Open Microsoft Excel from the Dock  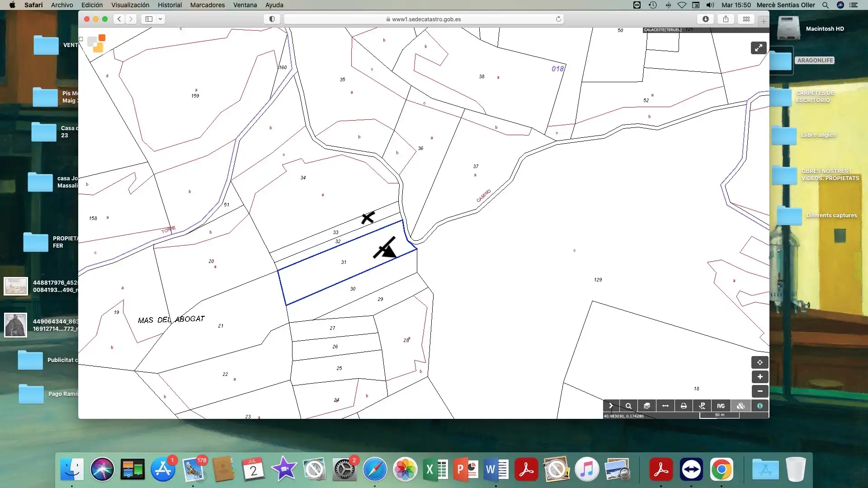[x=435, y=469]
